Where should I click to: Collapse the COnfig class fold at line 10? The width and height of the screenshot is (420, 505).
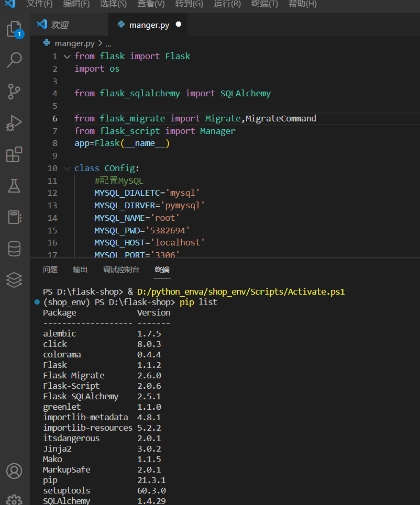coord(67,169)
